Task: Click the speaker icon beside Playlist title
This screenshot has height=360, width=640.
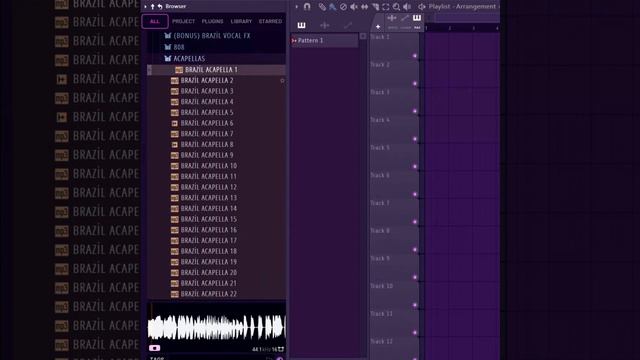Action: pos(422,7)
